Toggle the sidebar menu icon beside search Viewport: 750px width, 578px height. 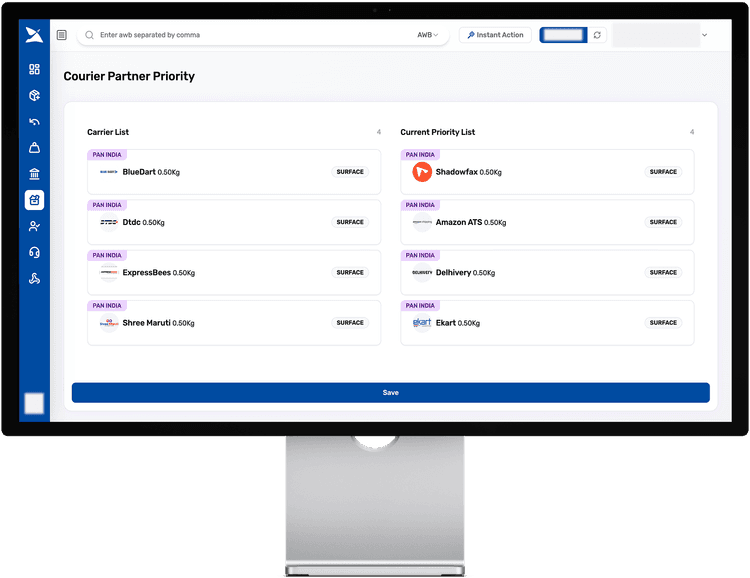click(x=62, y=35)
